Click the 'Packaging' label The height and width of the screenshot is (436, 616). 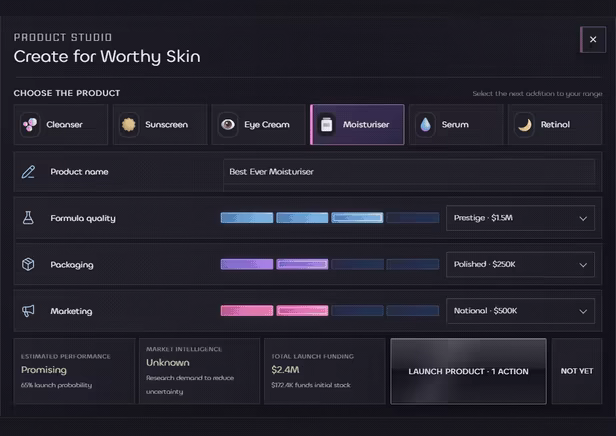[72, 265]
